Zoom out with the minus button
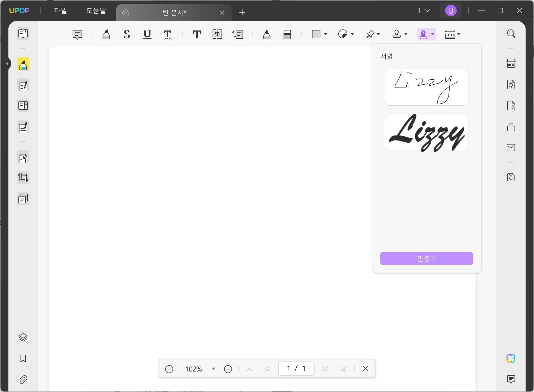Image resolution: width=534 pixels, height=392 pixels. coord(169,369)
